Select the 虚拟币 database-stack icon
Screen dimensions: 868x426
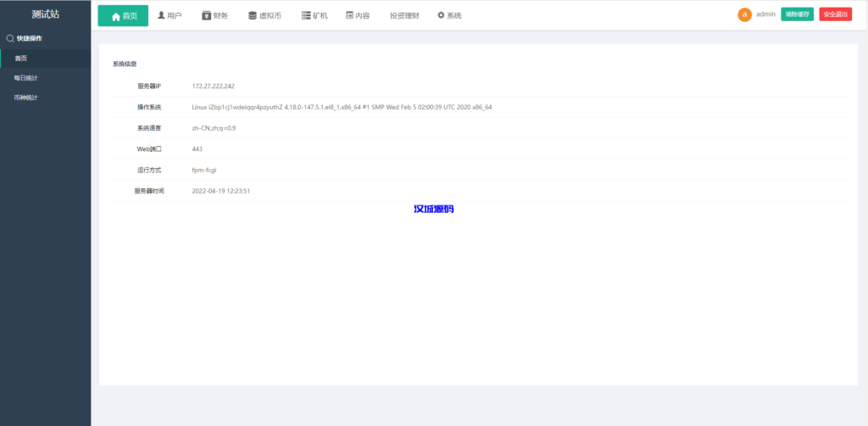pyautogui.click(x=253, y=15)
